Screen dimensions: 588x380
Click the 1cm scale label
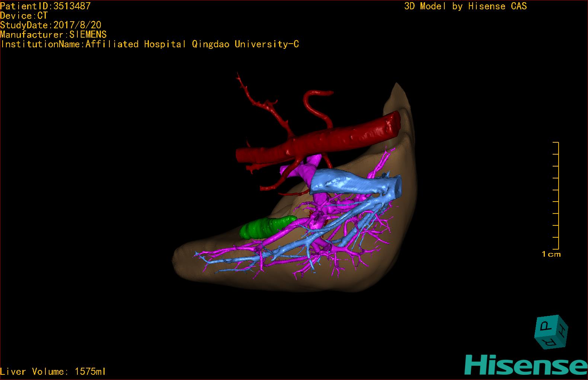[x=551, y=254]
